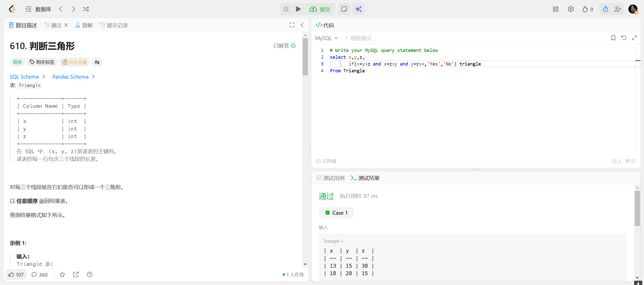
Task: Shuffle to a random problem
Action: click(86, 9)
